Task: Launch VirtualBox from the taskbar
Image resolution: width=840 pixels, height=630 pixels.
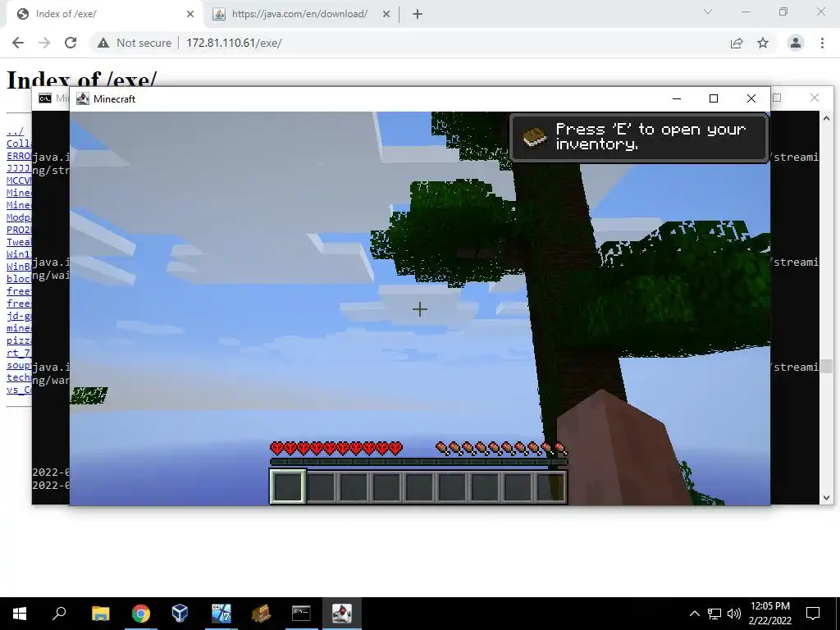Action: click(180, 614)
